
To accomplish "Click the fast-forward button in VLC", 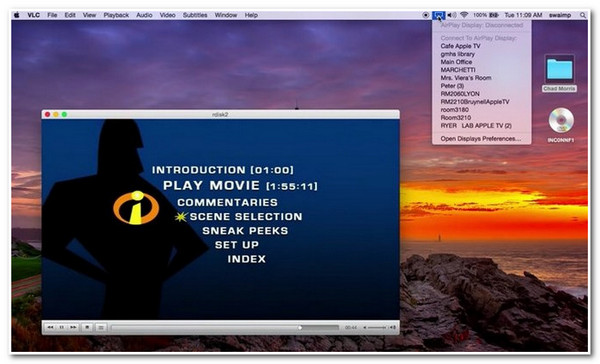I will pyautogui.click(x=73, y=327).
